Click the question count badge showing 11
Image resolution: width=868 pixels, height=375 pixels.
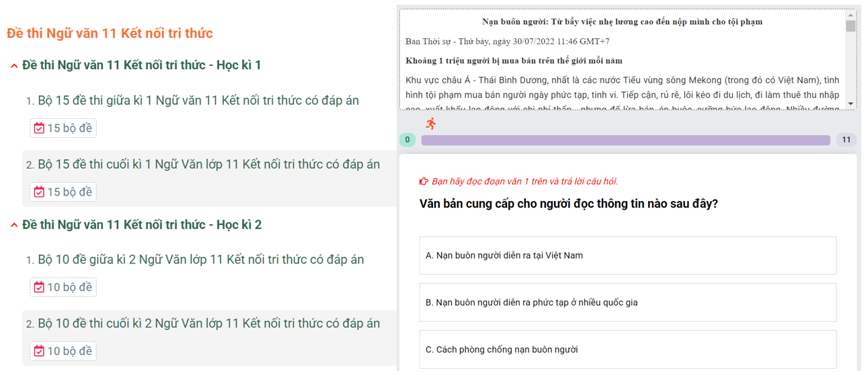coord(846,140)
